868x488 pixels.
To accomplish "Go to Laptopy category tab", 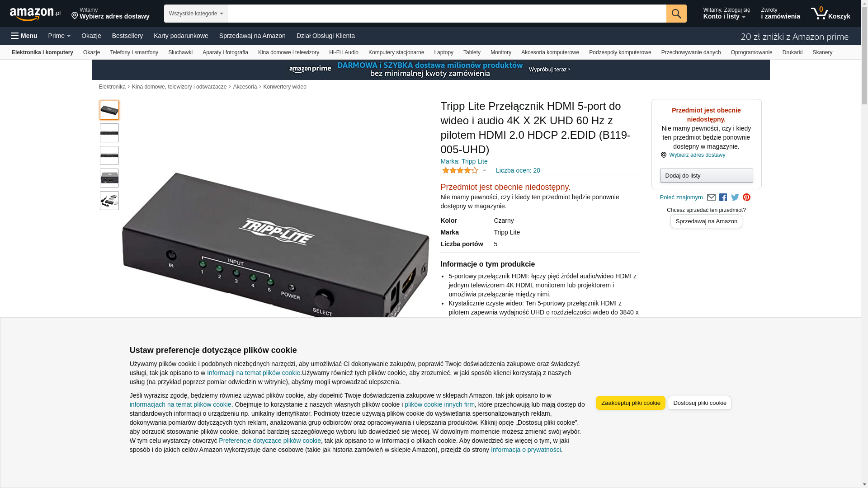I will 443,52.
